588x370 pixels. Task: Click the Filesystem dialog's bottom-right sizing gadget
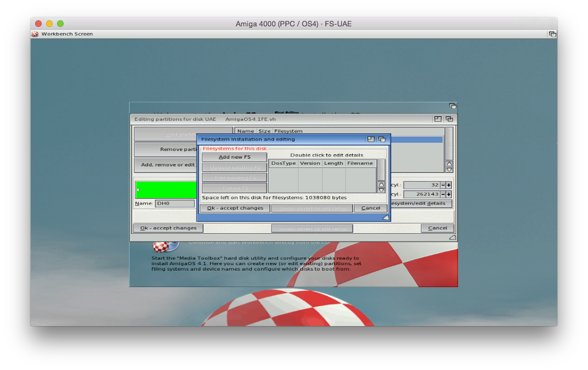pyautogui.click(x=386, y=217)
